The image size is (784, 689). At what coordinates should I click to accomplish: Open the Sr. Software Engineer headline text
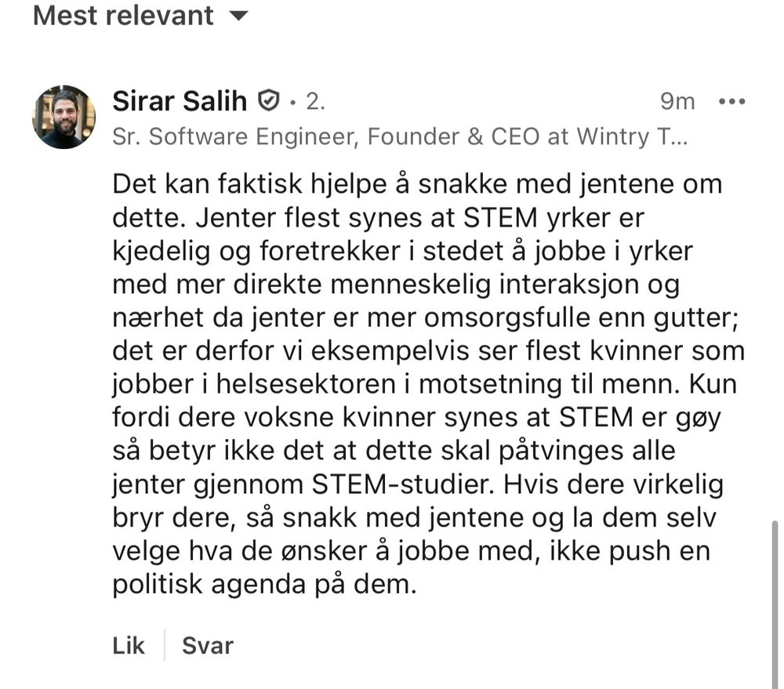(x=400, y=136)
